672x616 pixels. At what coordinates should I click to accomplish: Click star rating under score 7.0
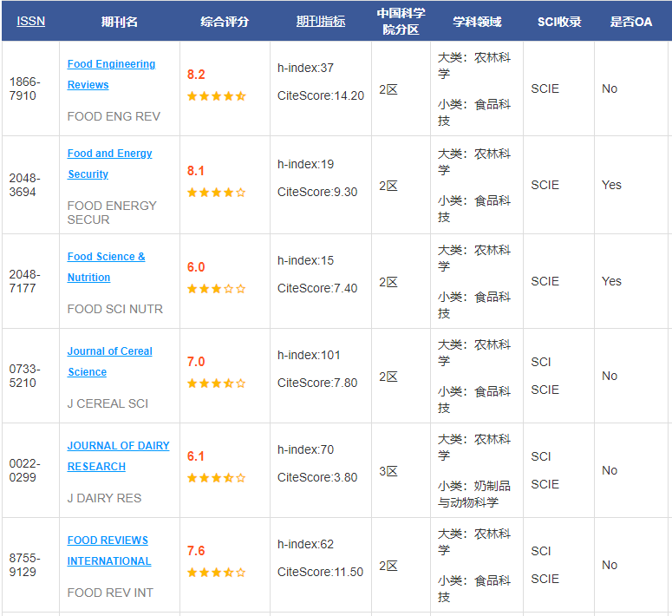click(217, 383)
